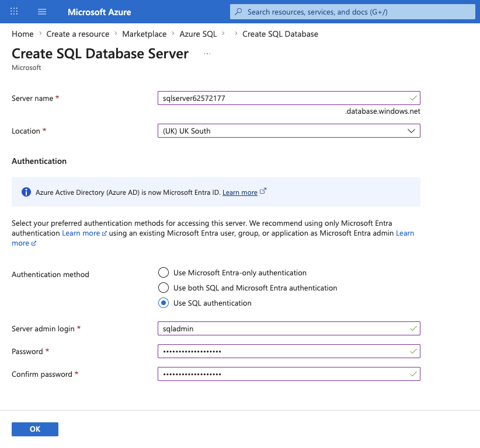Click the .database.windows.net suffix text

pos(382,111)
